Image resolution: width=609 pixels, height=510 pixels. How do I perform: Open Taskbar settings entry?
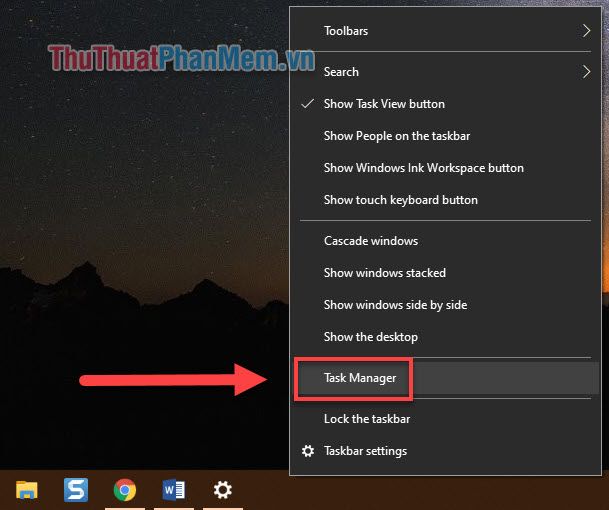446,451
